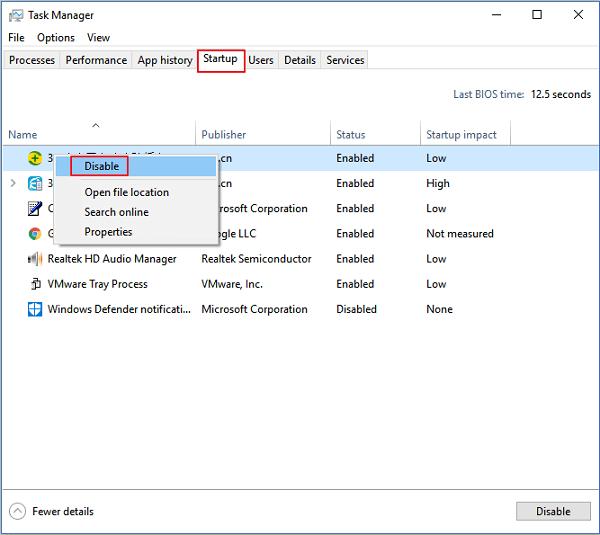Click Enabled status in Realtek row
Image resolution: width=600 pixels, height=535 pixels.
click(355, 259)
